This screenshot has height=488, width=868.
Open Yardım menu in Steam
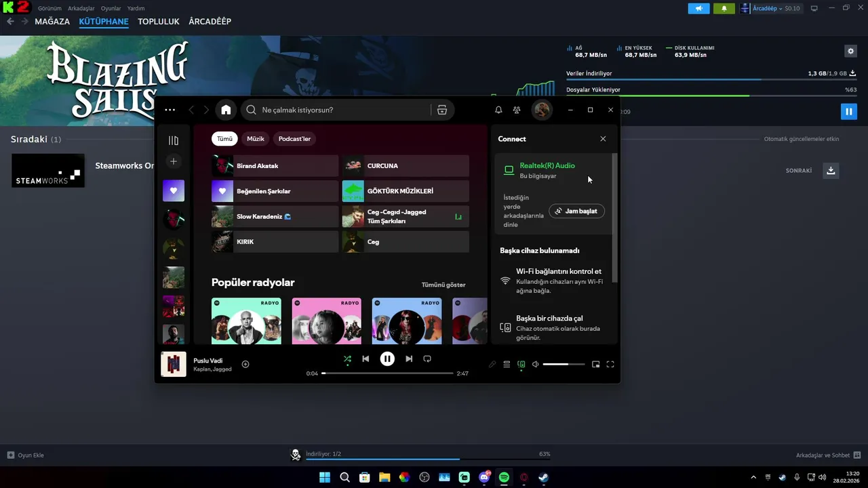click(x=136, y=8)
